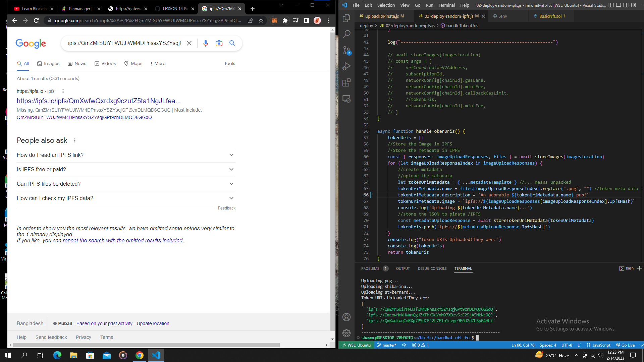The width and height of the screenshot is (644, 362).
Task: Open the Chrome extensions puzzle menu
Action: (285, 20)
